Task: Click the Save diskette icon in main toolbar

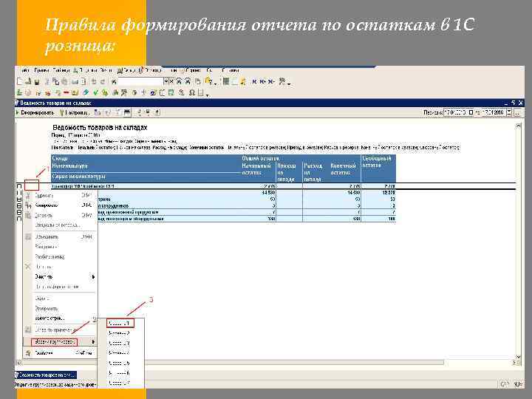Action: click(x=38, y=82)
